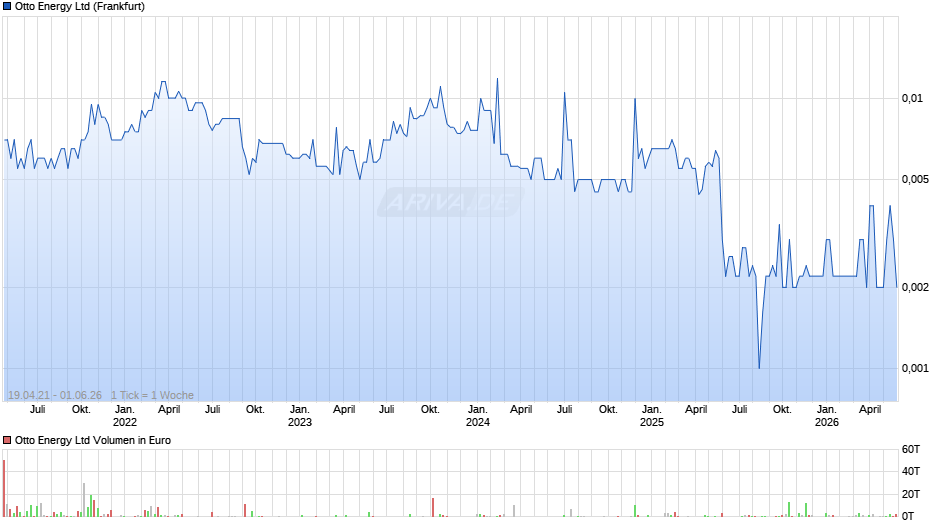The image size is (940, 526).
Task: Click the 'Jan. 2025' axis label
Action: point(652,416)
